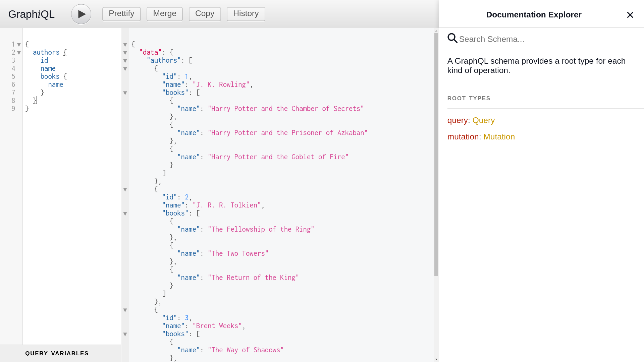Collapse the books array for J. K. Rowling
Image resolution: width=644 pixels, height=362 pixels.
[x=125, y=93]
